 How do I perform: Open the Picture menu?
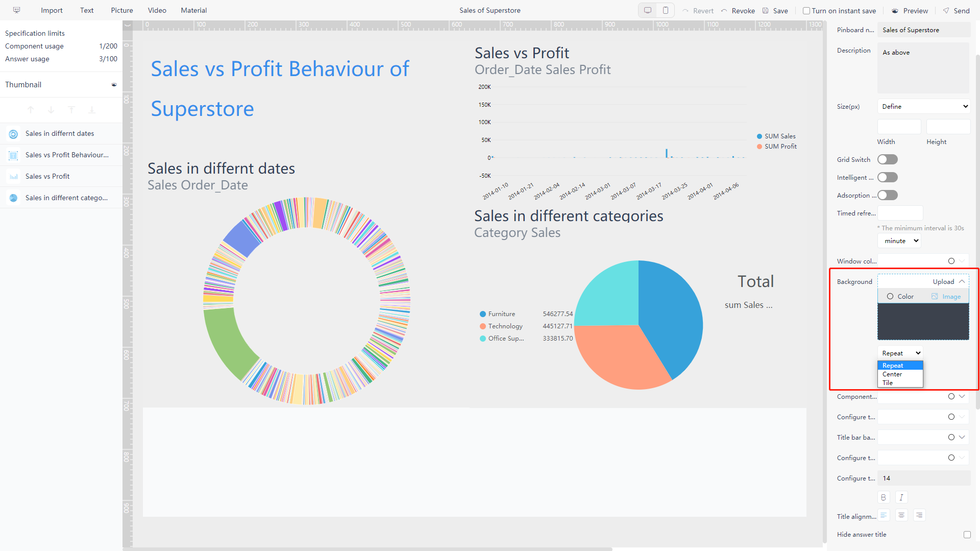pos(122,10)
